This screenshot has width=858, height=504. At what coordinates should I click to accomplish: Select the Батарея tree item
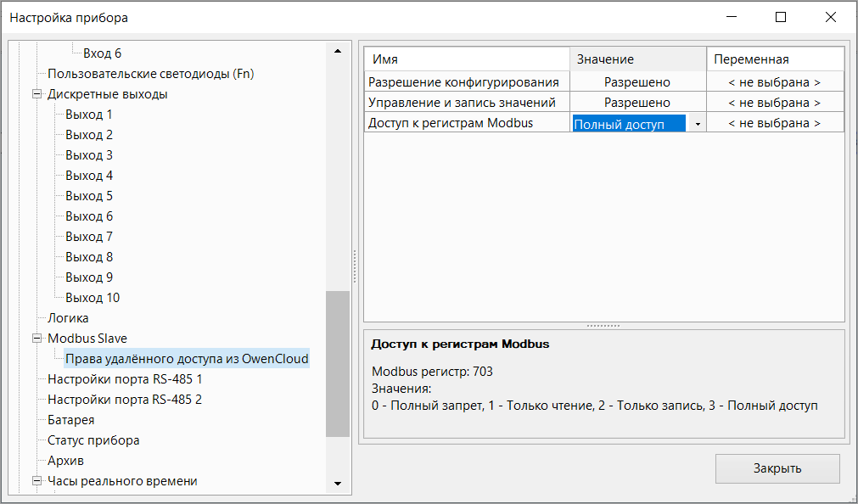[x=70, y=420]
